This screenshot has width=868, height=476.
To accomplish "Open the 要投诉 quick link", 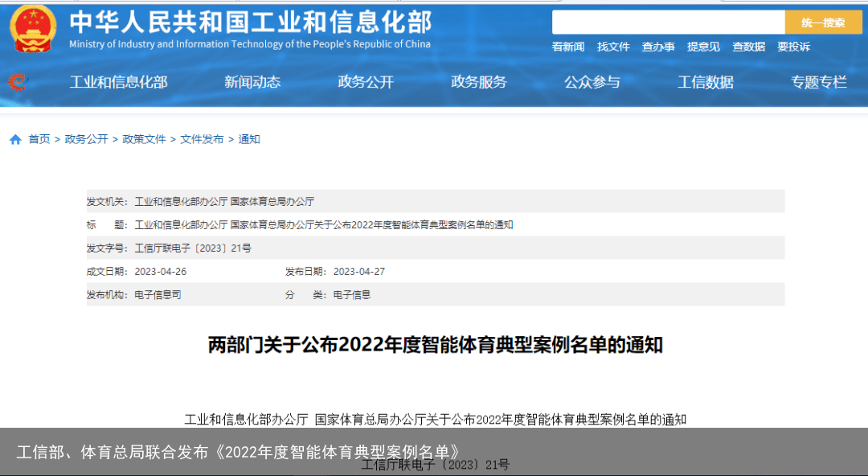I will [x=793, y=47].
